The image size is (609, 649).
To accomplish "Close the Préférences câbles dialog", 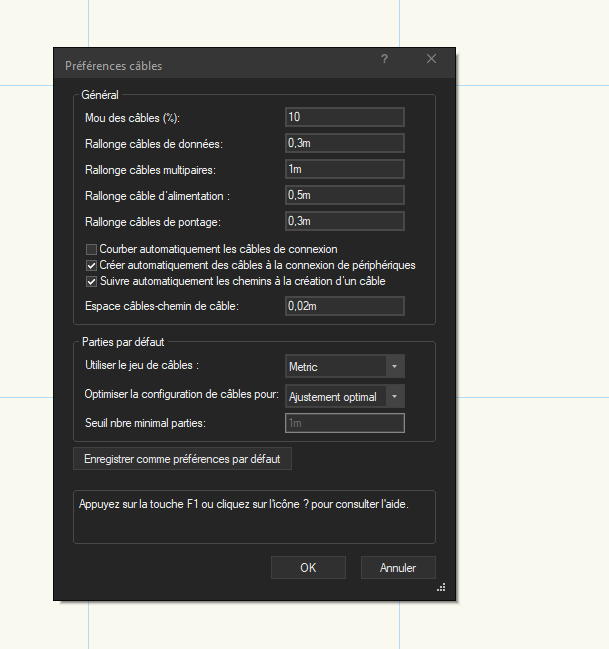I will [431, 60].
